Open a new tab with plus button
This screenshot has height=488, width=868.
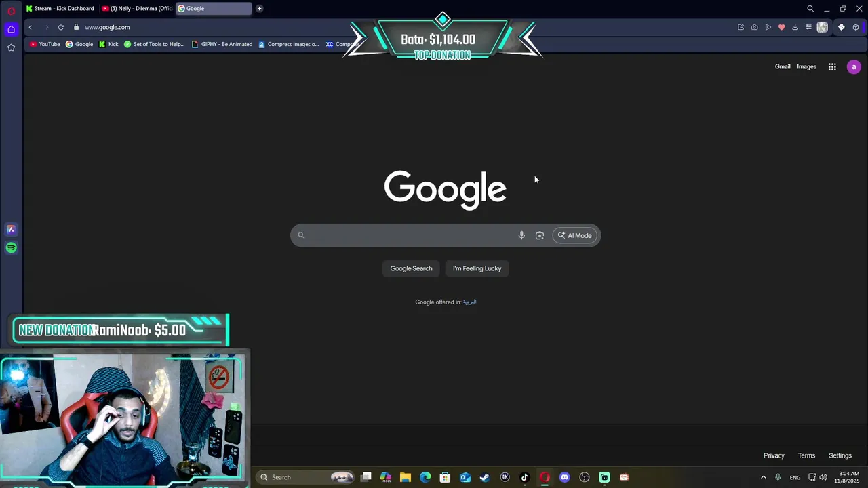[x=259, y=9]
